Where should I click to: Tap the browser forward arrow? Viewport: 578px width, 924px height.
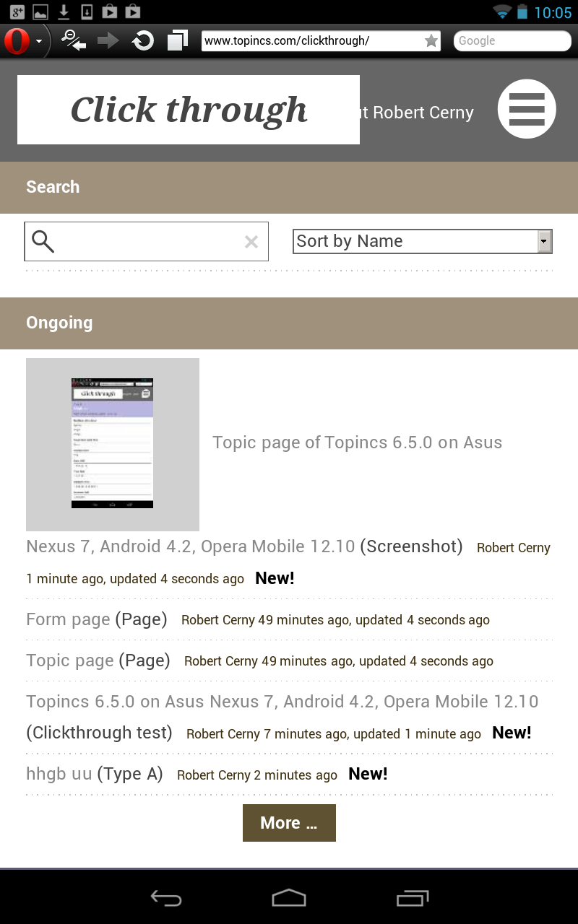(108, 40)
